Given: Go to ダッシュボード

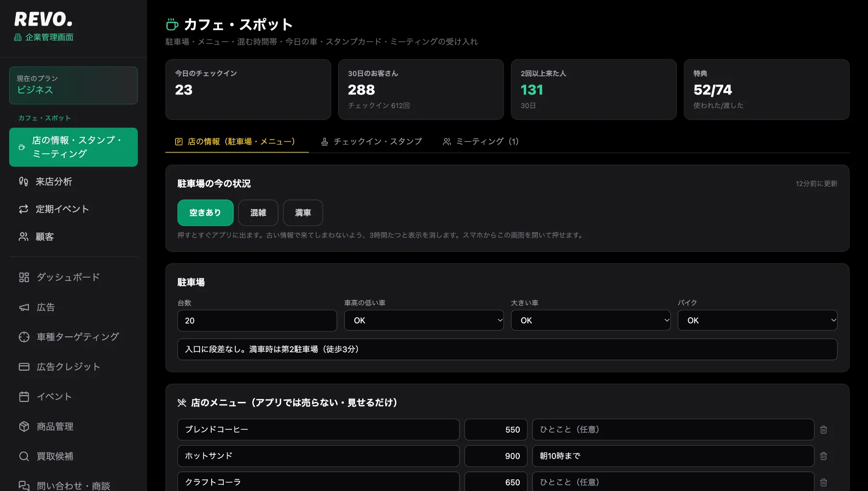Looking at the screenshot, I should [73, 277].
